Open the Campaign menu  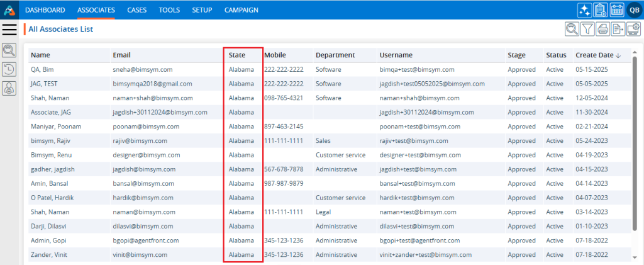pos(241,10)
